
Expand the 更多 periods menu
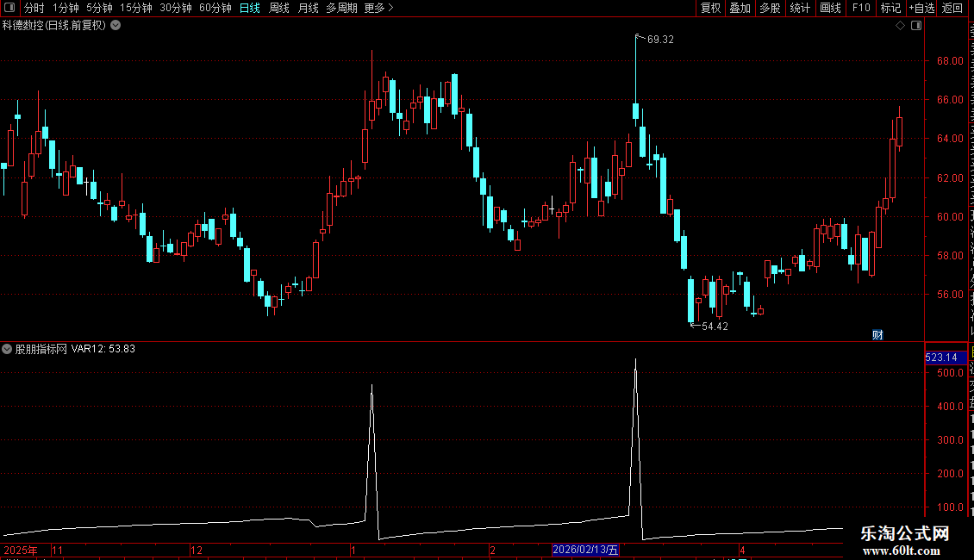pyautogui.click(x=378, y=8)
